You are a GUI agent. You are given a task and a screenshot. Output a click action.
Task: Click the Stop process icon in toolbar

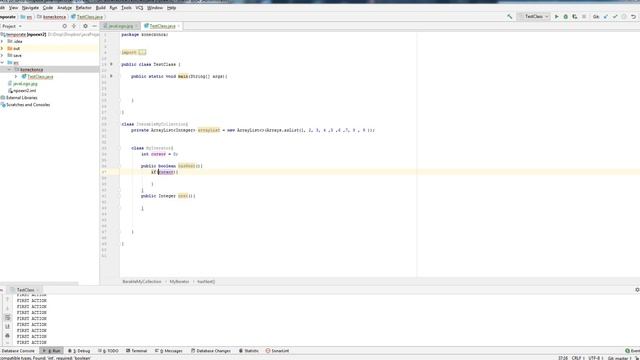[584, 17]
